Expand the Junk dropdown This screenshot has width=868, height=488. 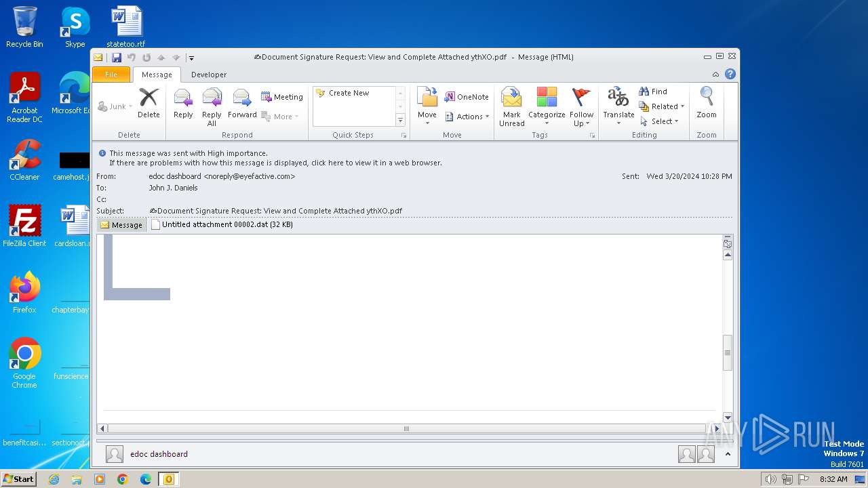[x=115, y=106]
